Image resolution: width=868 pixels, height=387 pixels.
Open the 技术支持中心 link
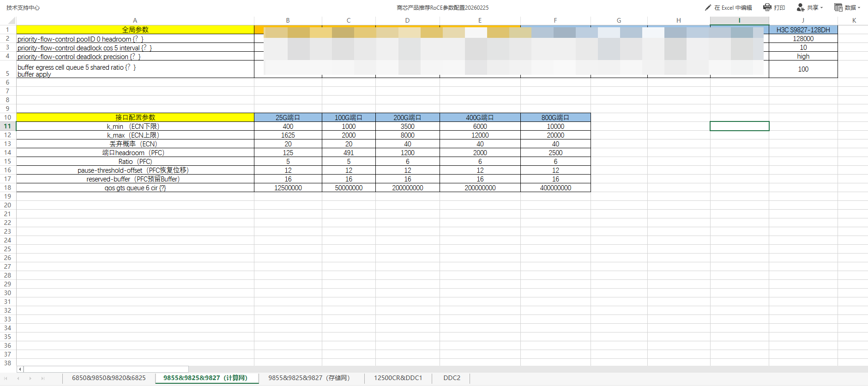(x=23, y=7)
